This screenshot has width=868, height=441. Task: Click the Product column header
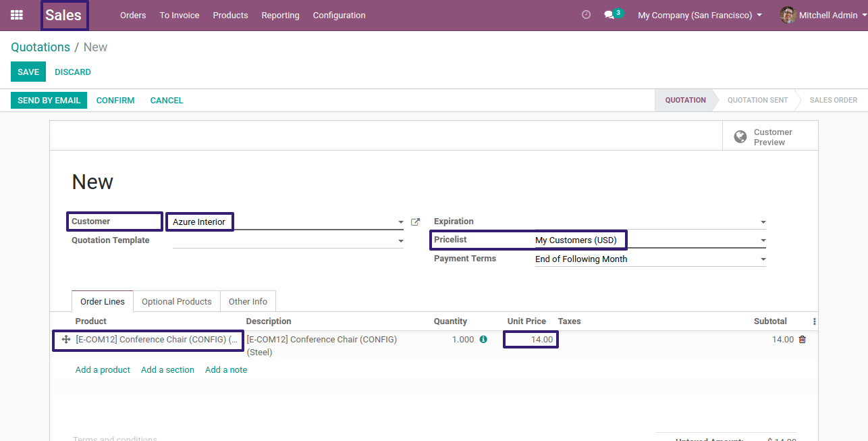click(91, 321)
